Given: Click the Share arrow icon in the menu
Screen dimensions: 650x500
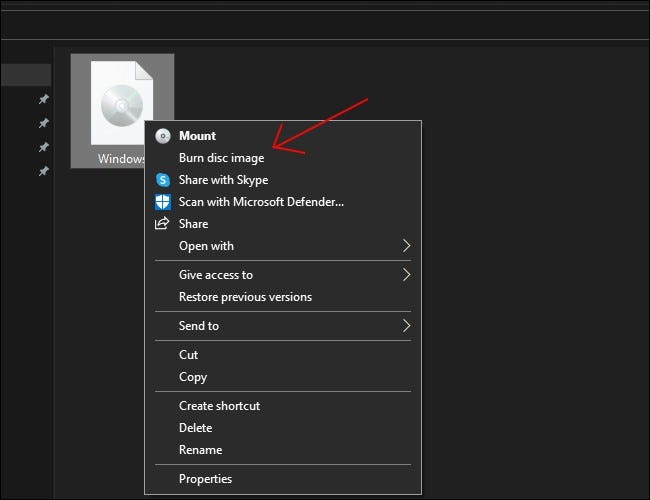Looking at the screenshot, I should point(163,224).
